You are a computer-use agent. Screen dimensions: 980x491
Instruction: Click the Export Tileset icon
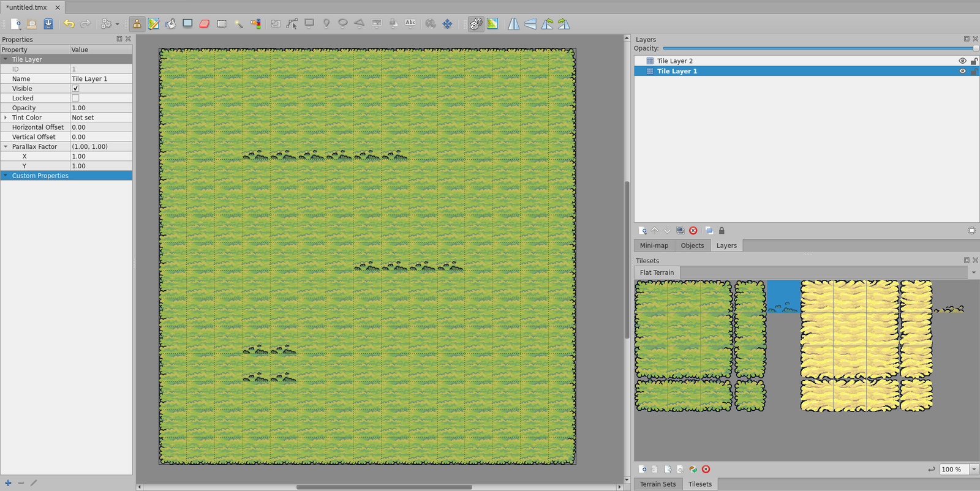(x=668, y=470)
